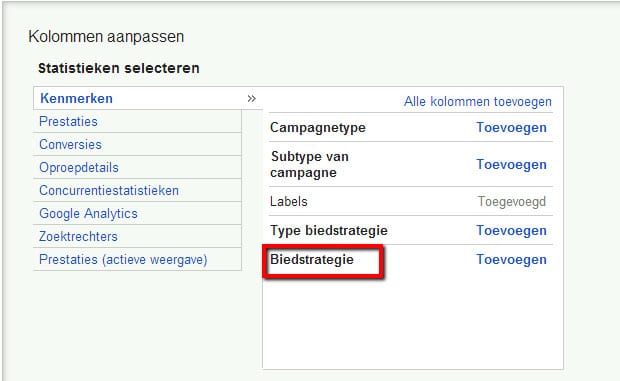Click the double-chevron arrow next to Kenmerken
Viewport: 620px width, 381px height.
251,98
